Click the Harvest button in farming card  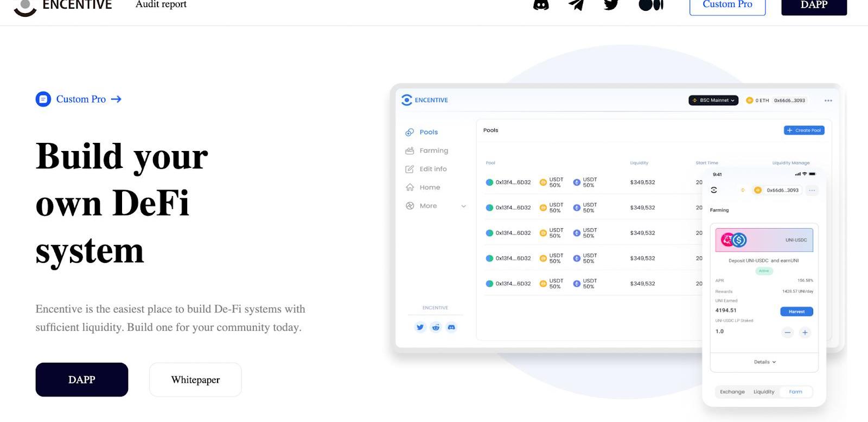click(x=796, y=311)
